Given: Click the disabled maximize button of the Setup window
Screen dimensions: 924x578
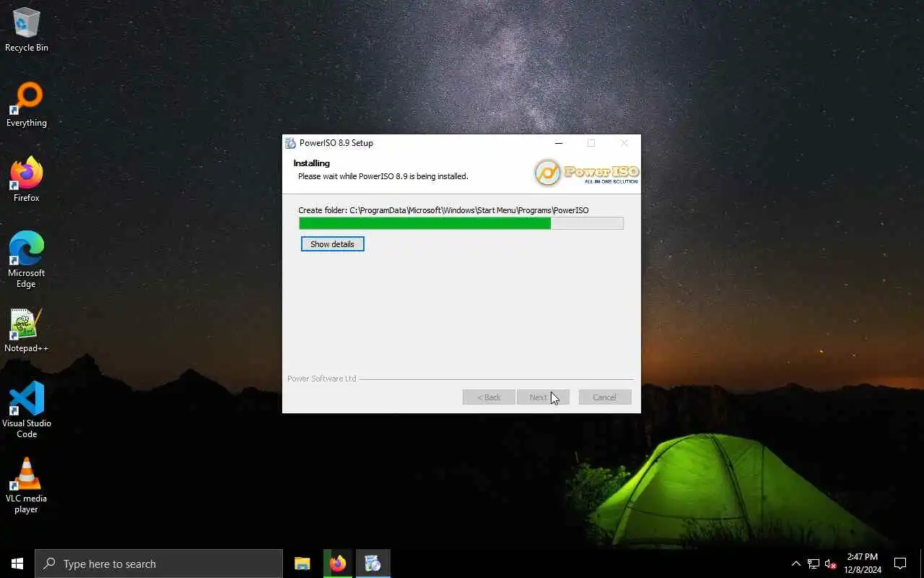Looking at the screenshot, I should (x=591, y=143).
